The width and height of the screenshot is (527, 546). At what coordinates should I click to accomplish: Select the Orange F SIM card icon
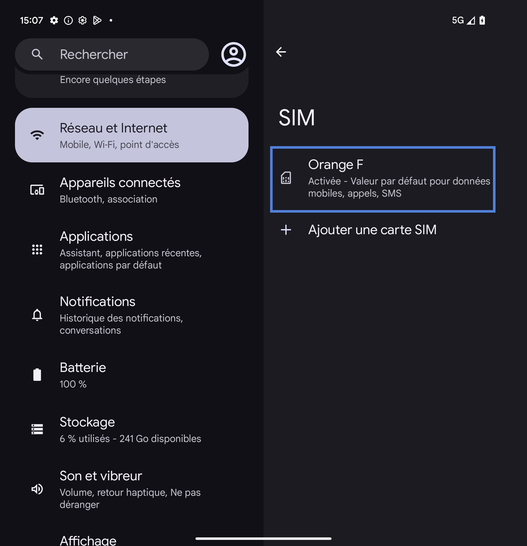[286, 178]
